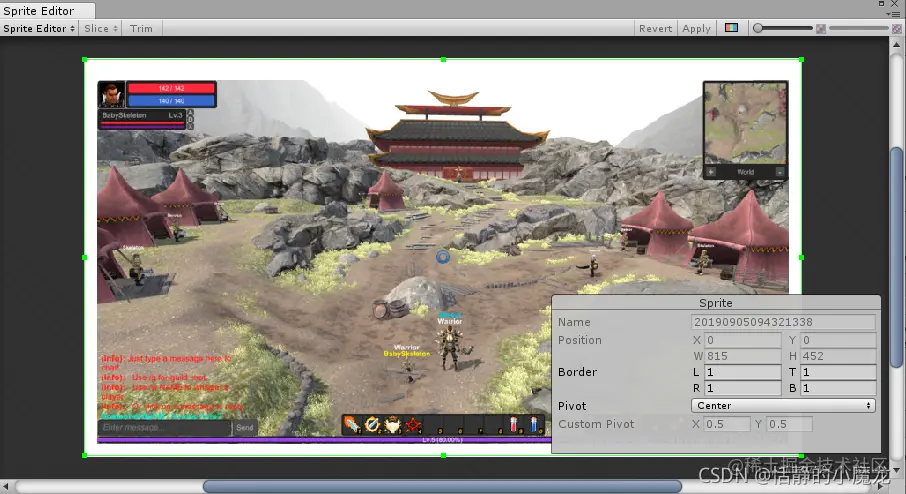Click the low-resolution mip level icon
Viewport: 906px width, 494px height.
click(820, 28)
